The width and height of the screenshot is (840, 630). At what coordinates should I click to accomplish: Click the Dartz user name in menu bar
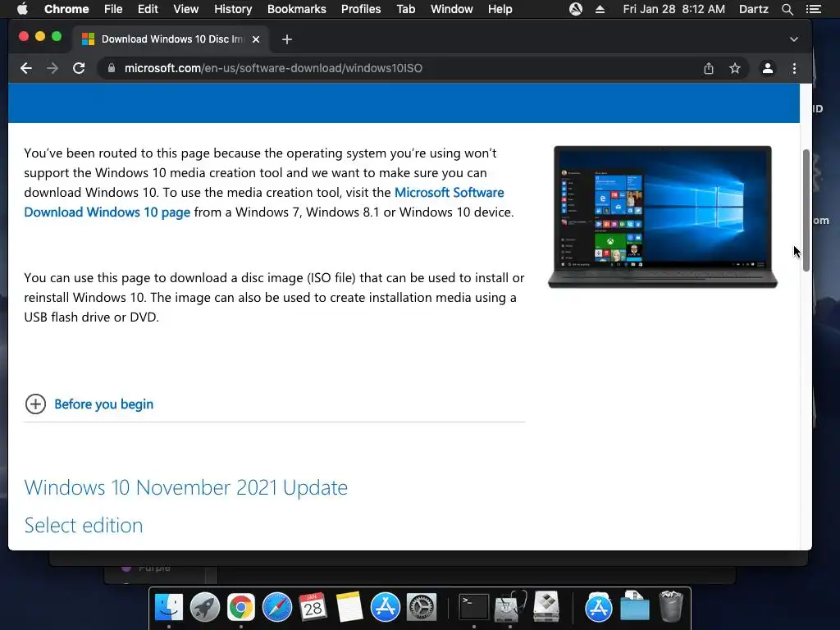point(754,9)
